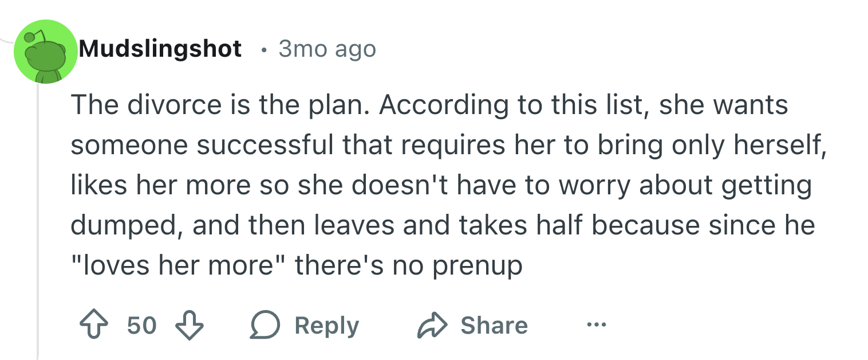
Task: Click the dot separator before the timestamp
Action: tap(263, 50)
